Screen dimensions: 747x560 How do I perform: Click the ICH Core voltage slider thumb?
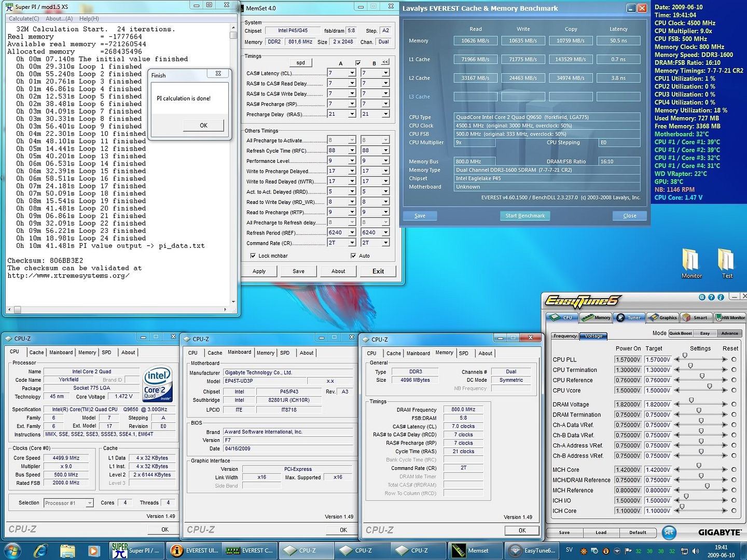coord(682,507)
